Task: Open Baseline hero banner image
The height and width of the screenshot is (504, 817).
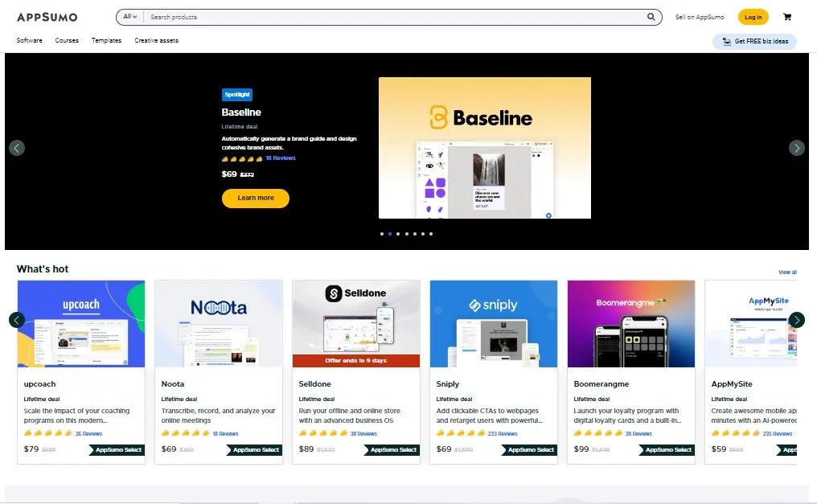Action: pos(485,148)
